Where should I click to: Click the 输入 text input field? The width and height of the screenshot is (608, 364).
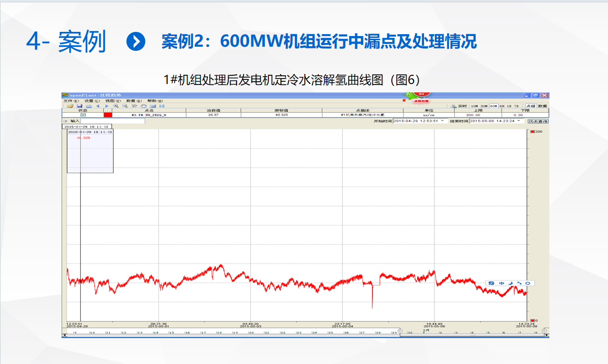coord(113,121)
